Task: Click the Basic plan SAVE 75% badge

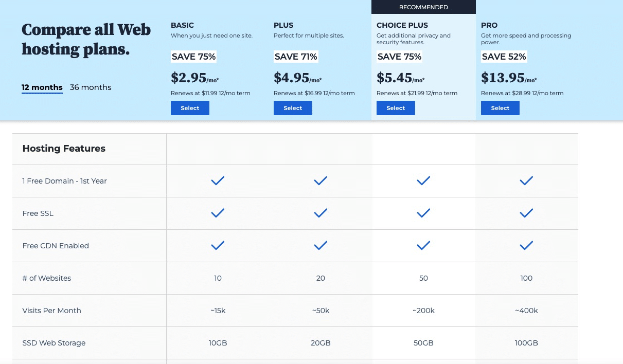Action: (x=193, y=57)
